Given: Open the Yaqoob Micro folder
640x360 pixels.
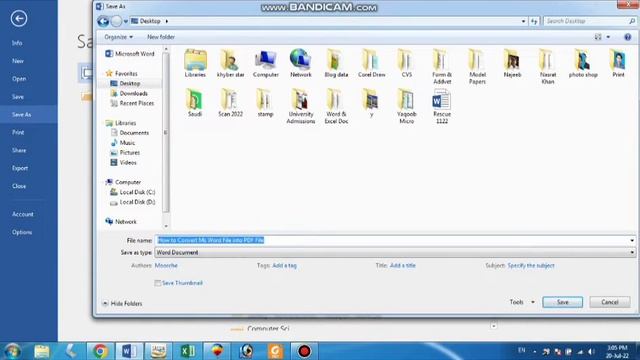Looking at the screenshot, I should 407,106.
